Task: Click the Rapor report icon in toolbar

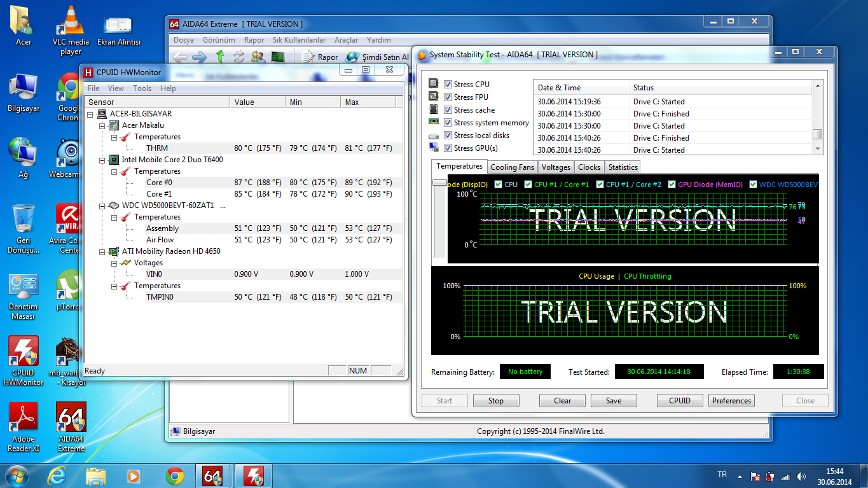Action: click(308, 57)
